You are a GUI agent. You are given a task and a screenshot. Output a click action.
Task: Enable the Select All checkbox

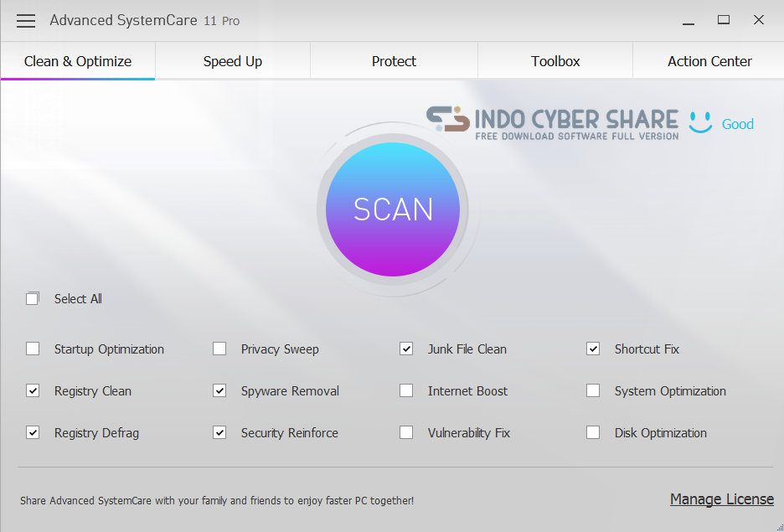[32, 298]
